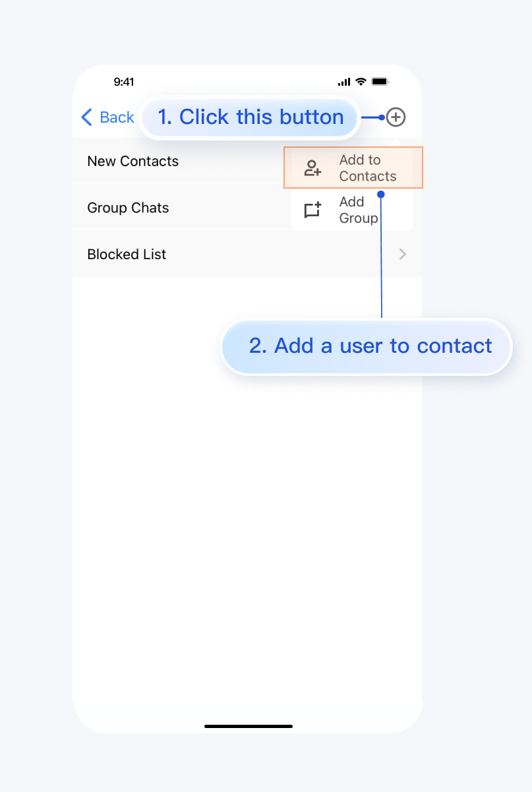Open the Blocked List row
Screen dimensions: 532x792
[x=127, y=255]
